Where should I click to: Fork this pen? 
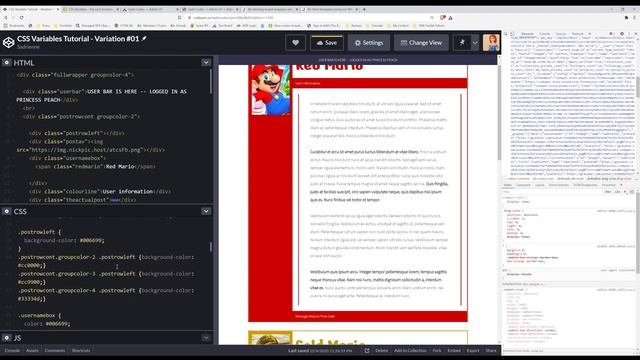[x=437, y=350]
